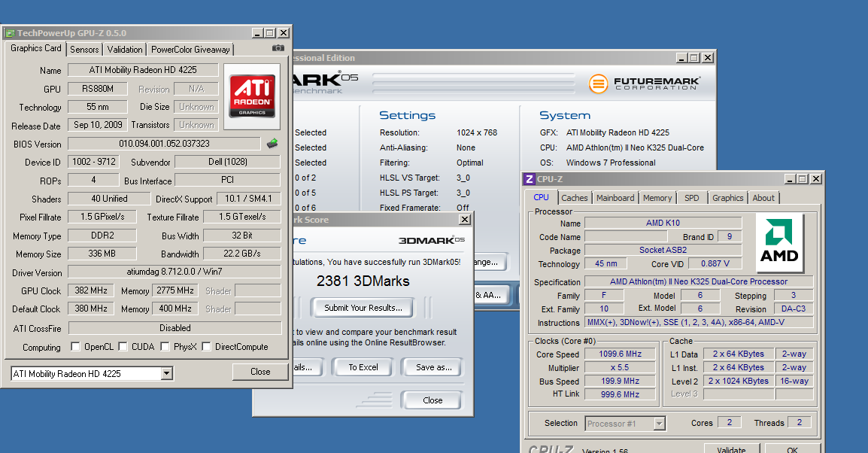The image size is (868, 453).
Task: Click the OK button in CPU-Z
Action: tap(792, 449)
